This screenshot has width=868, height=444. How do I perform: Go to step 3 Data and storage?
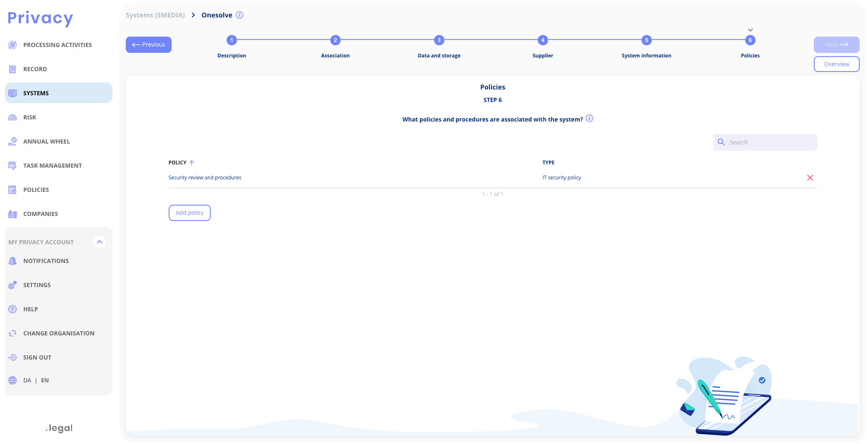tap(439, 40)
